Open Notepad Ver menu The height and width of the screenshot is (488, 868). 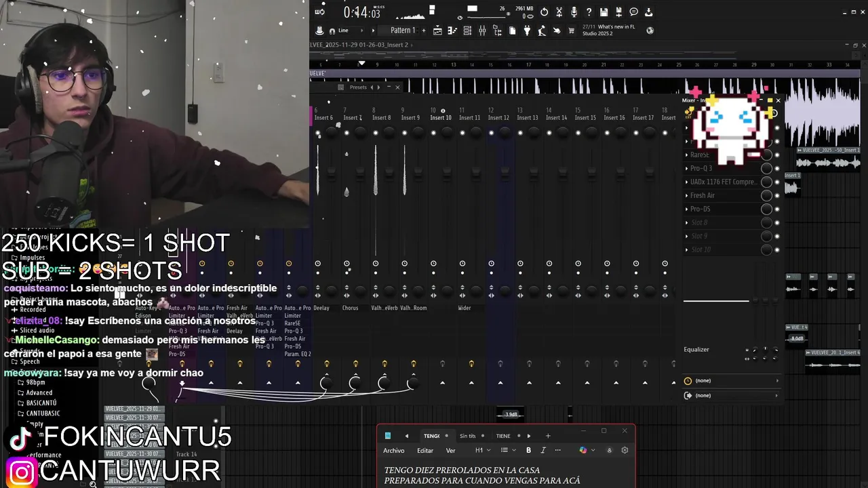451,450
